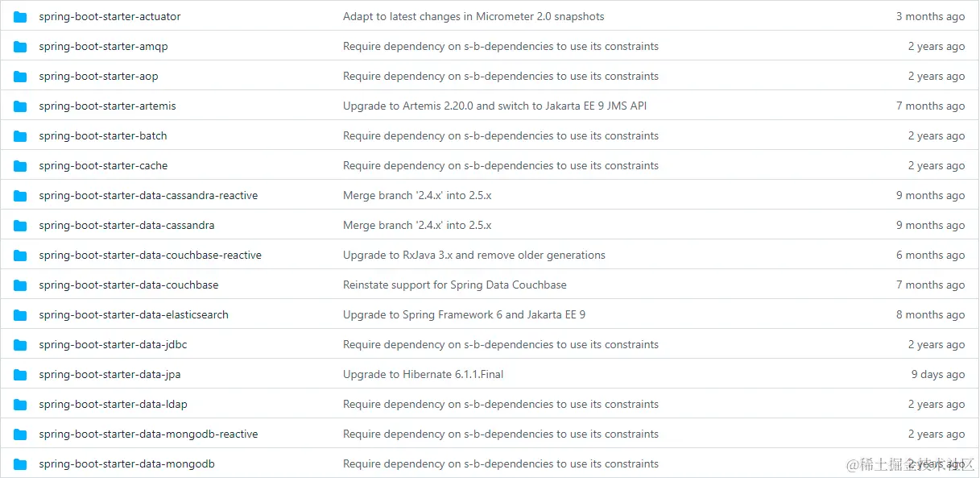Click the folder icon beside spring-boot-starter-data-couchbase
The width and height of the screenshot is (980, 478).
(x=20, y=285)
